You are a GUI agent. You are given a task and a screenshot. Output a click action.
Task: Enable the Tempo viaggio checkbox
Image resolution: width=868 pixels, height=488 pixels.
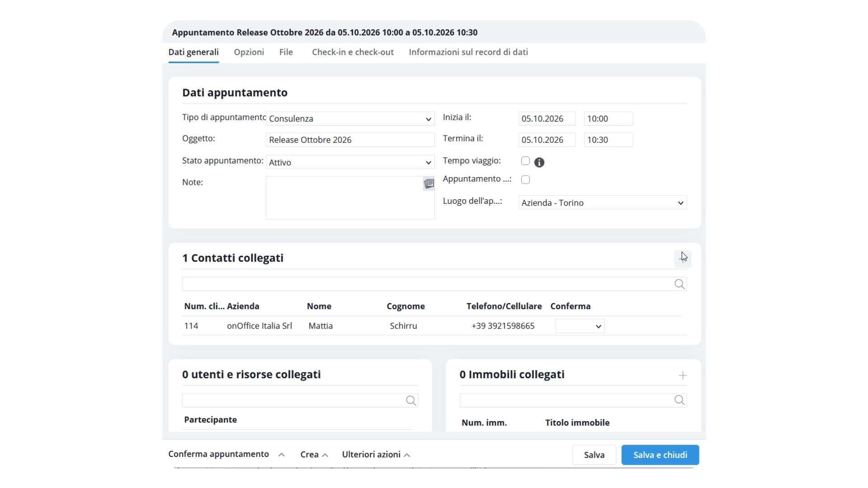[525, 161]
